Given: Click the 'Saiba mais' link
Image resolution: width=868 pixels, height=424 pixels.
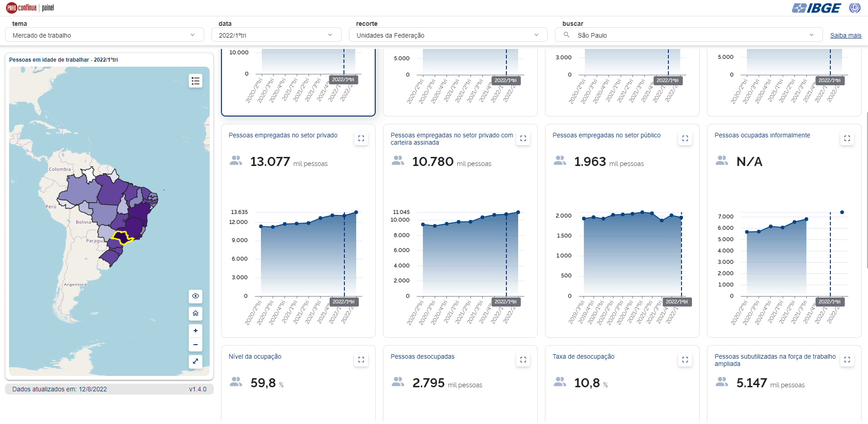Looking at the screenshot, I should pos(845,35).
